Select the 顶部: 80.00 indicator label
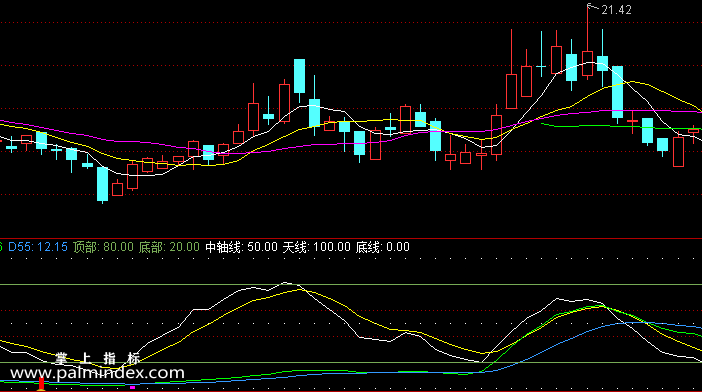 point(103,247)
